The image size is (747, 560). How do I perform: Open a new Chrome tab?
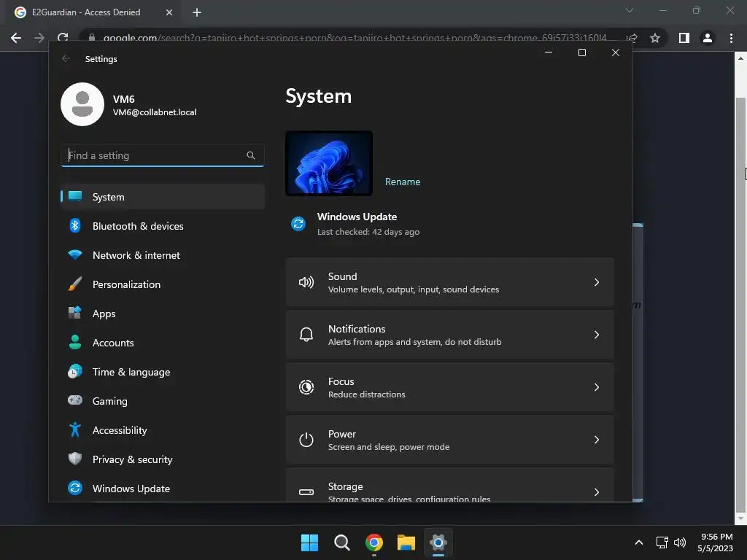pyautogui.click(x=197, y=12)
